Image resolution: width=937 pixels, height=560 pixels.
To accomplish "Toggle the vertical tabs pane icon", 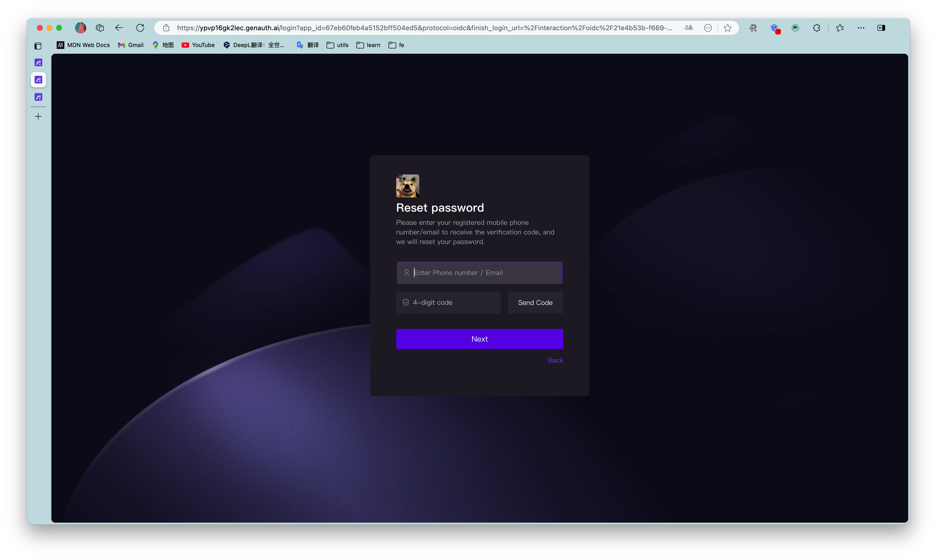I will pos(38,46).
